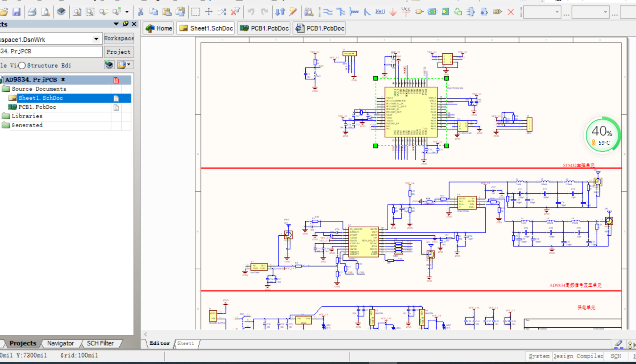Click the Browse Component Libraries binoculars icon
636x364 pixels.
tap(309, 12)
